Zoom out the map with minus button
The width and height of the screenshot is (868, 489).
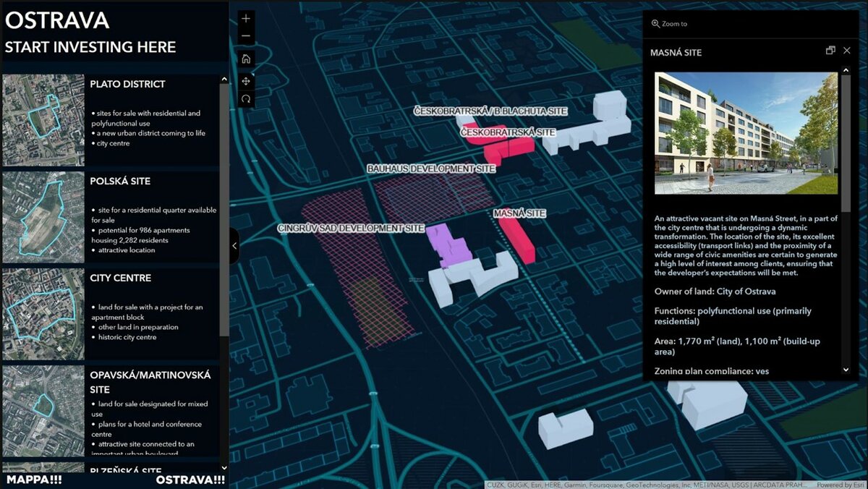pyautogui.click(x=246, y=35)
